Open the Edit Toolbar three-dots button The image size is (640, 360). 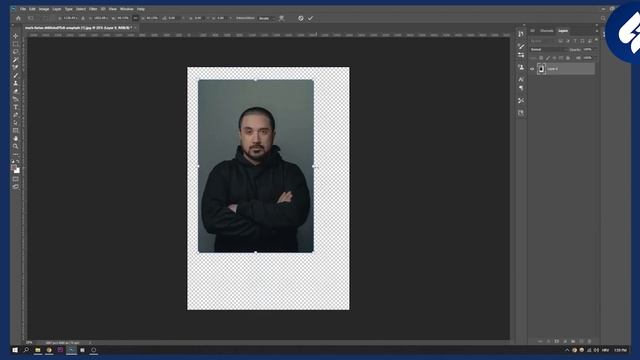[16, 154]
